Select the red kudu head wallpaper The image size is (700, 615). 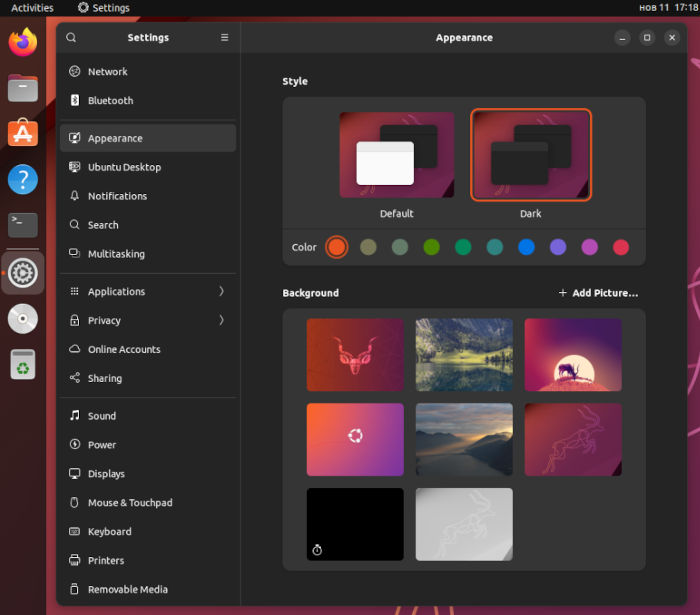coord(355,355)
